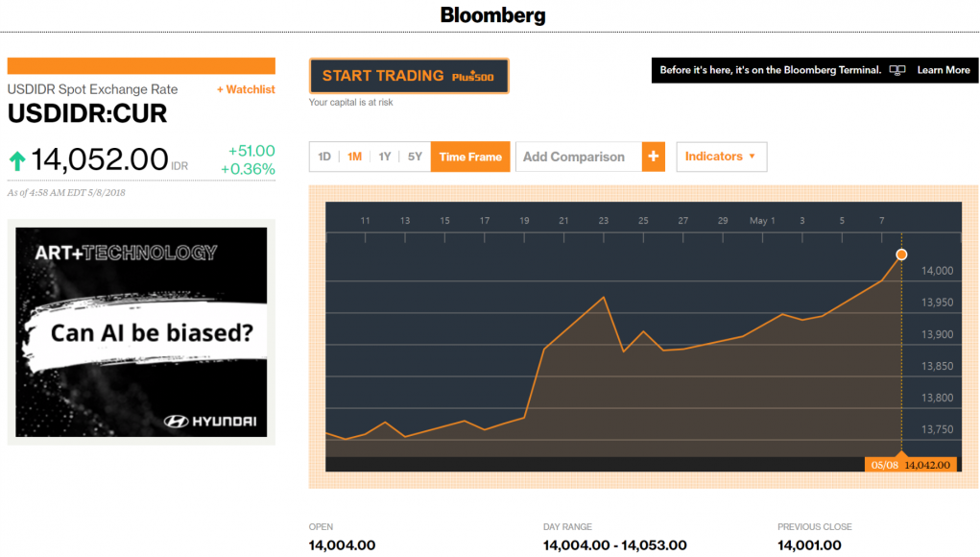Add USDIDR to Watchlist
Image resolution: width=980 pixels, height=557 pixels.
[x=246, y=89]
